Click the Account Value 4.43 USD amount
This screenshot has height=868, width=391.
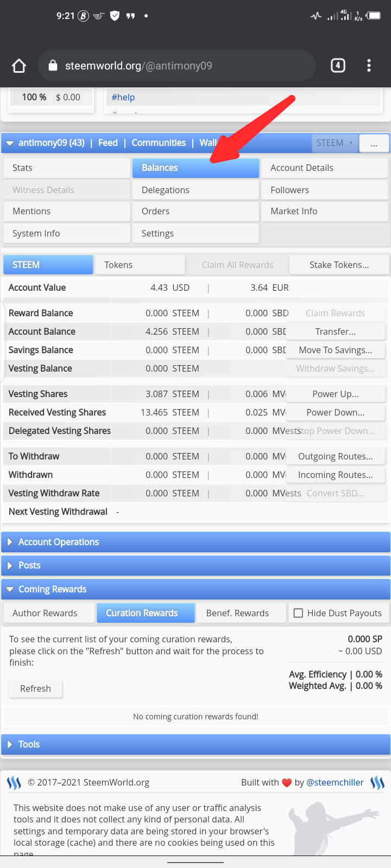(170, 288)
